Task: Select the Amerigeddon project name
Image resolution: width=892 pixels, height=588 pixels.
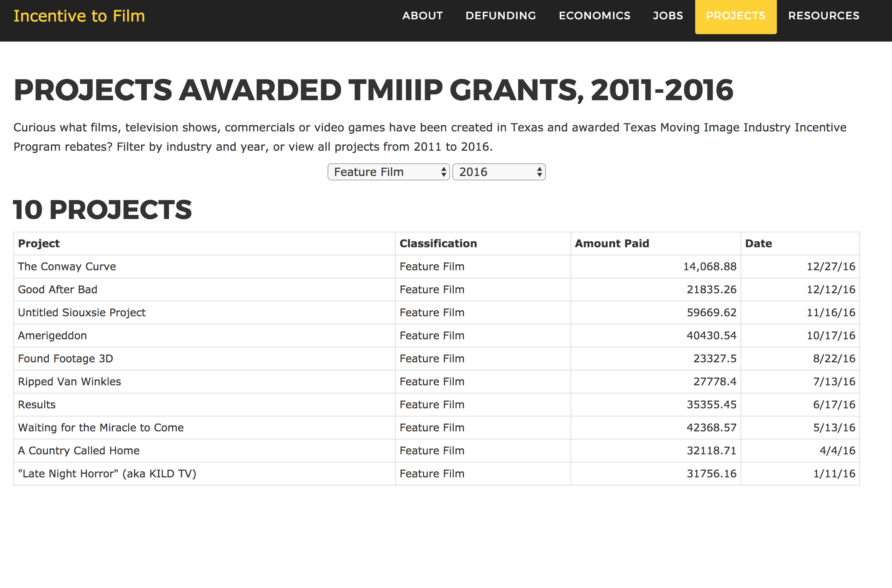Action: coord(52,336)
